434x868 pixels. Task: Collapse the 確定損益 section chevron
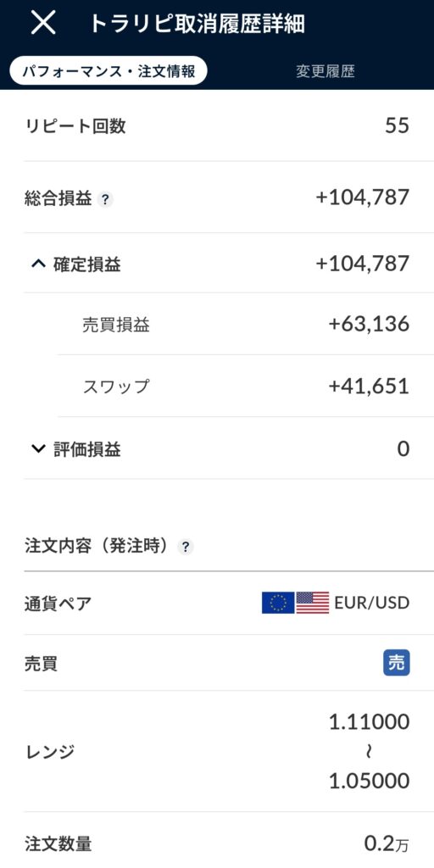pos(38,264)
